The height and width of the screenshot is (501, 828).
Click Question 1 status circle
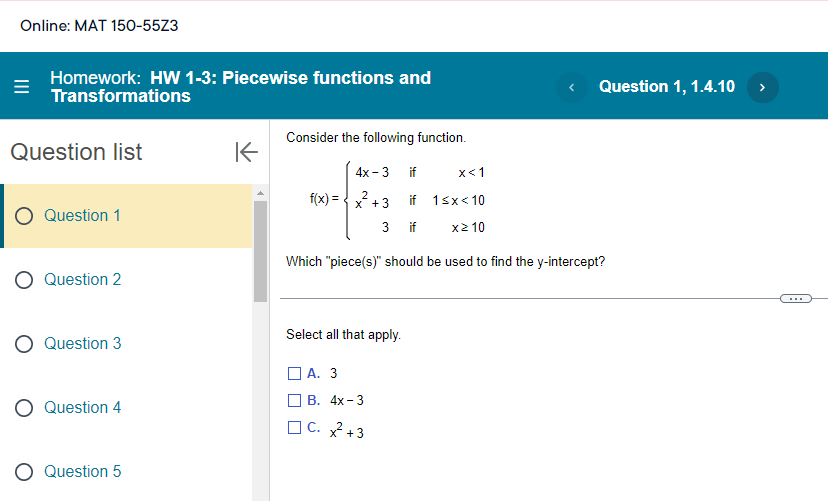(x=24, y=216)
